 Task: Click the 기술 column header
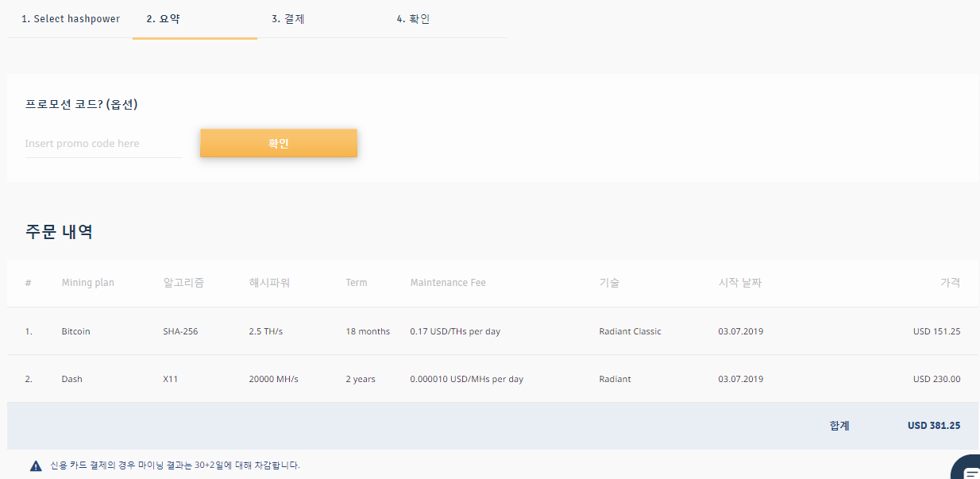(609, 283)
